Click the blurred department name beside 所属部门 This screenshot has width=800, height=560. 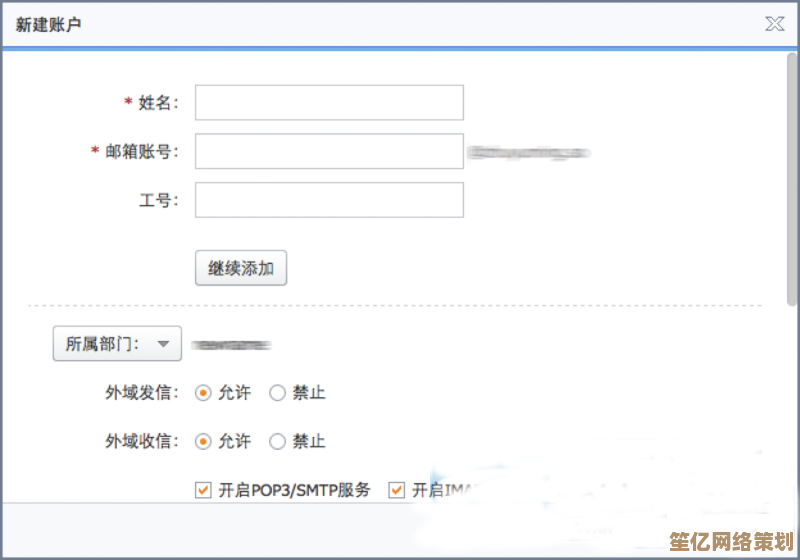(232, 345)
